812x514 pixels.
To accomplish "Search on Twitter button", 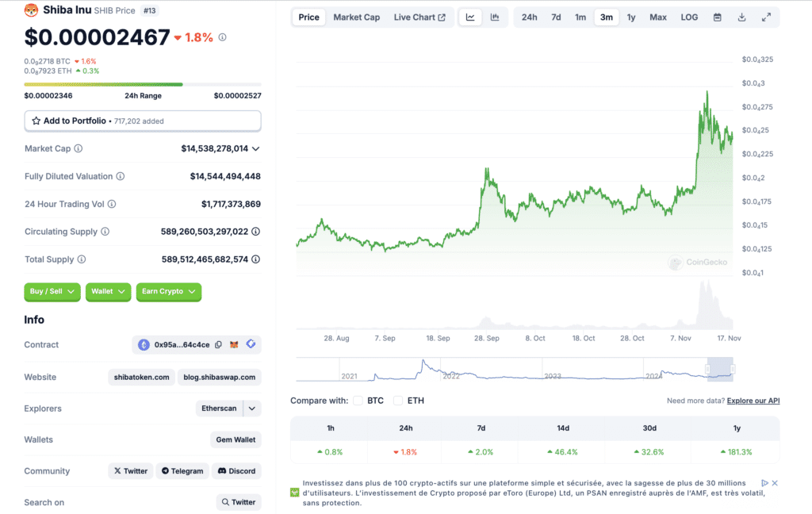I will (239, 502).
